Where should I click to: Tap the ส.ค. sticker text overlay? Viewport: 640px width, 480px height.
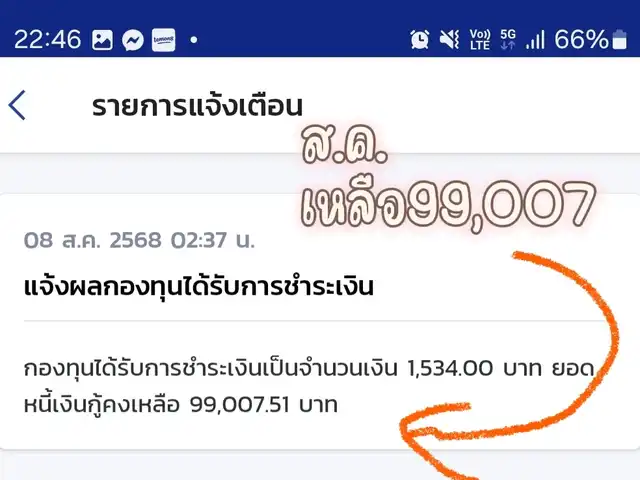tap(345, 145)
